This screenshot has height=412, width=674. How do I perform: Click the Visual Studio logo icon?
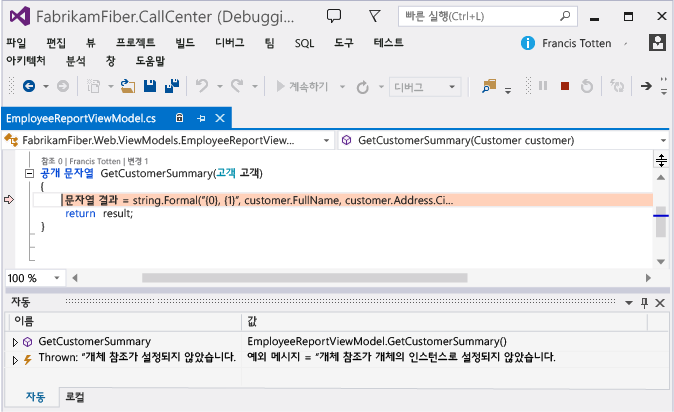click(x=20, y=16)
